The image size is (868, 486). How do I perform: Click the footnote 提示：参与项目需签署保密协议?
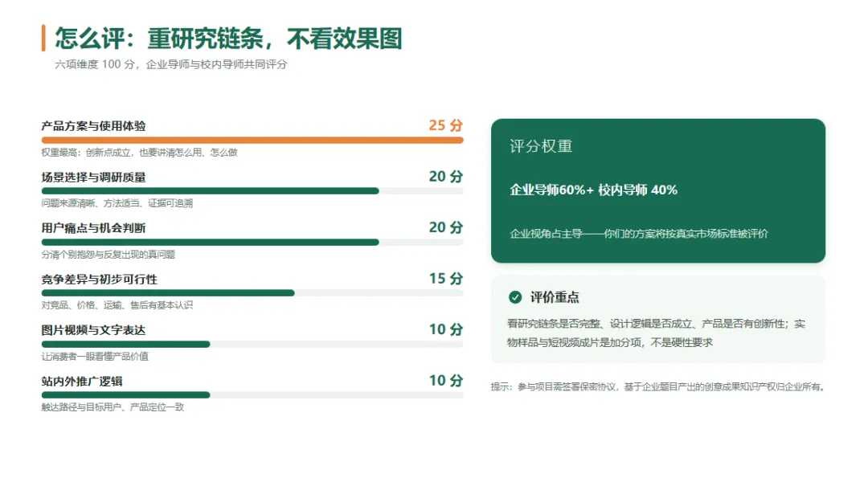pyautogui.click(x=657, y=387)
